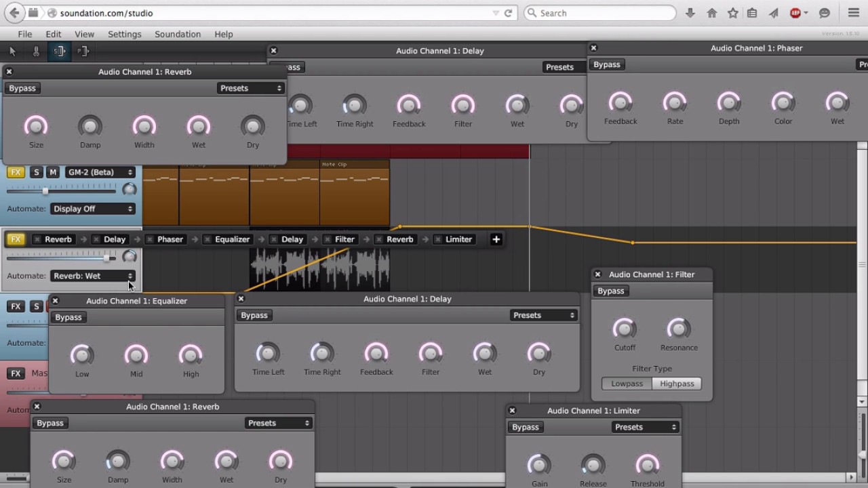Remove Equalizer from the effect chain

pyautogui.click(x=207, y=239)
